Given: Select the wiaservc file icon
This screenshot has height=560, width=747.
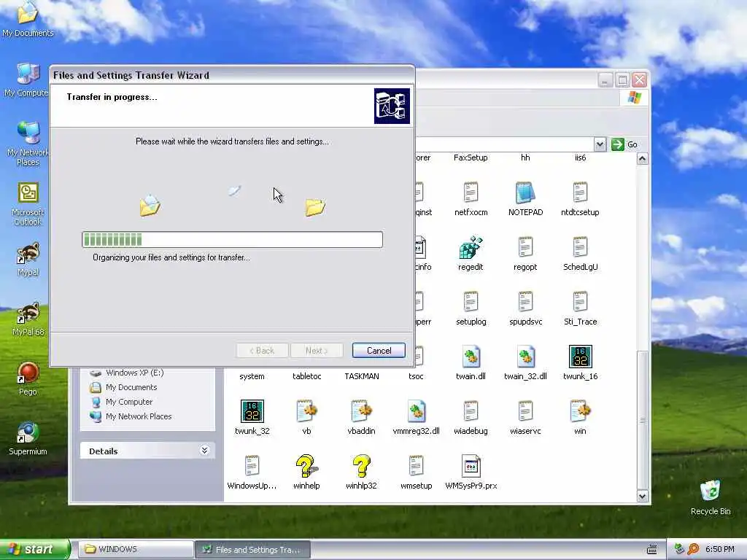Looking at the screenshot, I should point(525,411).
